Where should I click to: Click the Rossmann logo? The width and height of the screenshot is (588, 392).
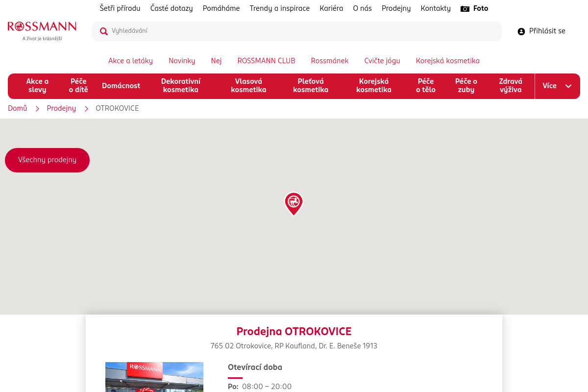(42, 31)
